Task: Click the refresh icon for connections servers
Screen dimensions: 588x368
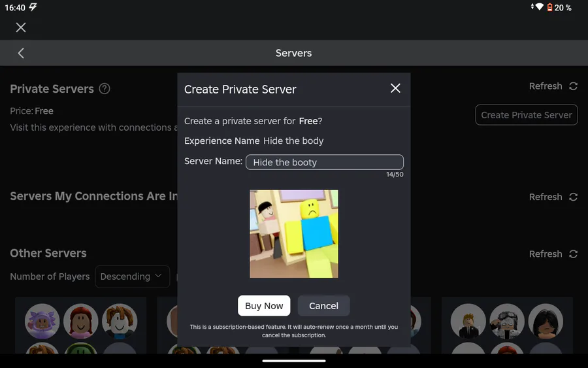Action: [573, 197]
